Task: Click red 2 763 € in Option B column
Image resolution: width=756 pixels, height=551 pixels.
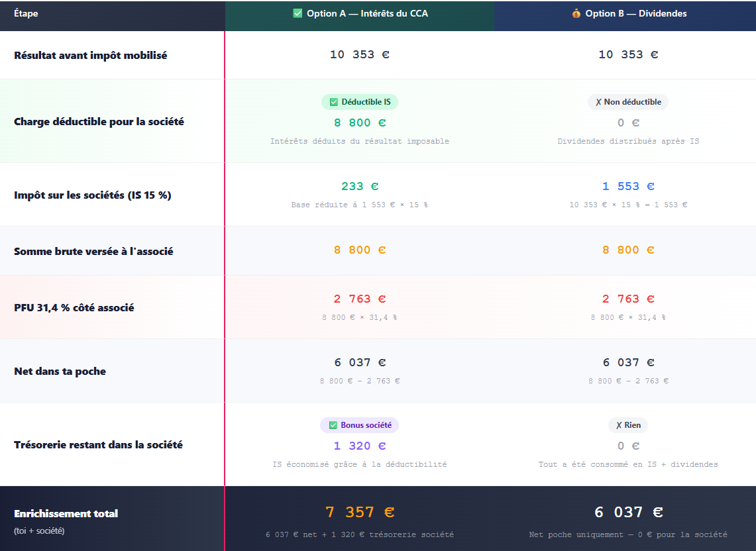Action: (x=628, y=299)
